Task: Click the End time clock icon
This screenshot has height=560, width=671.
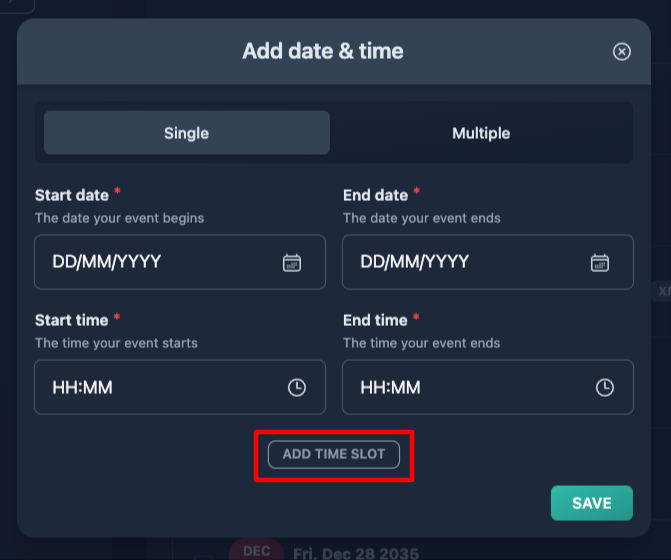Action: pyautogui.click(x=605, y=388)
